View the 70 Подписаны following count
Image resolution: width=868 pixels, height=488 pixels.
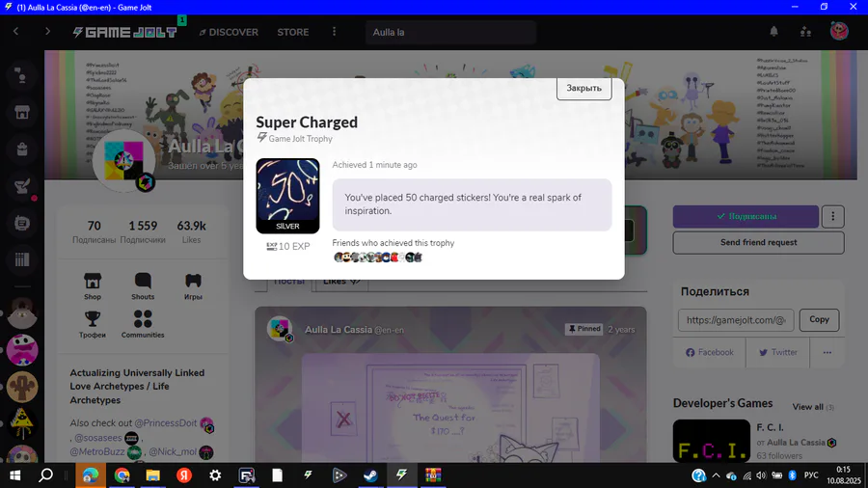tap(95, 231)
